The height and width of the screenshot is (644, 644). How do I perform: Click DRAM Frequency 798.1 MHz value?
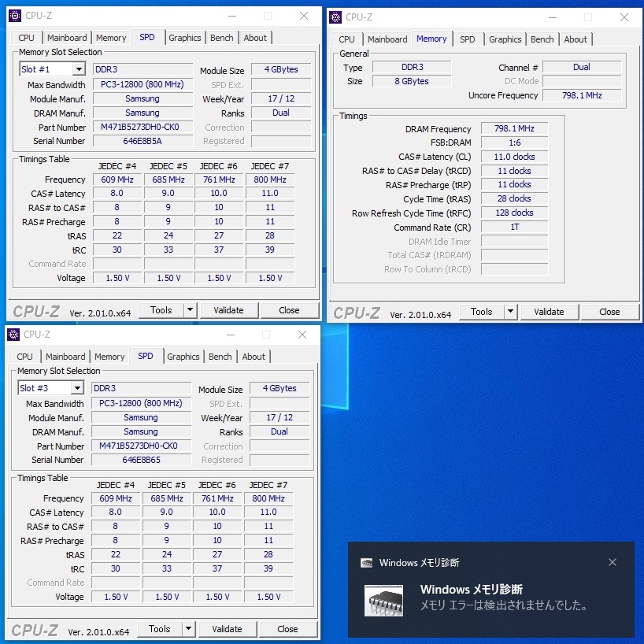click(x=514, y=128)
